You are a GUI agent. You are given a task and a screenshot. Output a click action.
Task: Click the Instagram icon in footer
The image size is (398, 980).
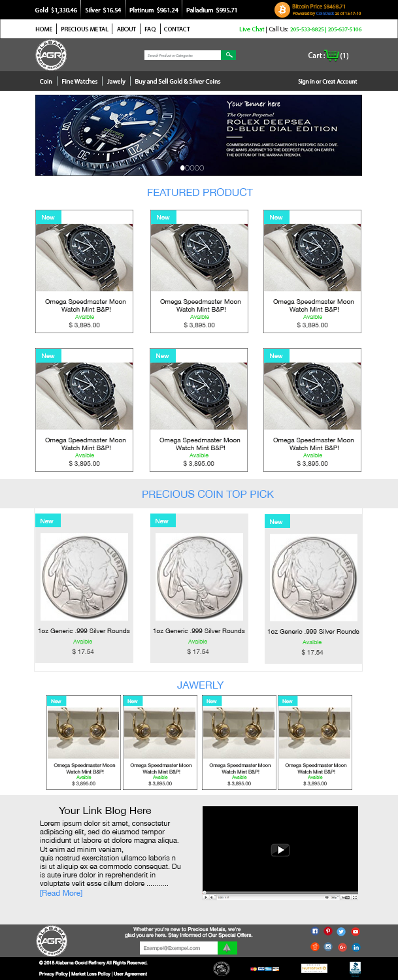(328, 947)
